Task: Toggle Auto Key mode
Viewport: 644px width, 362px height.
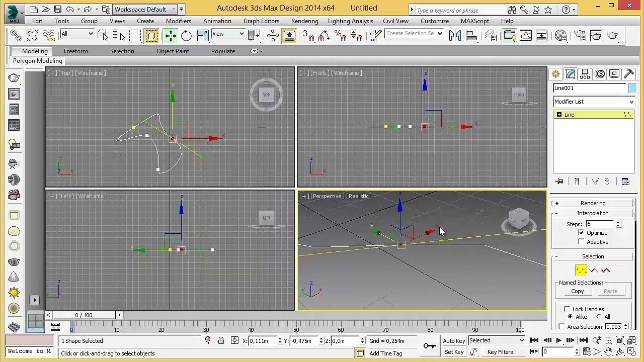Action: pos(454,341)
